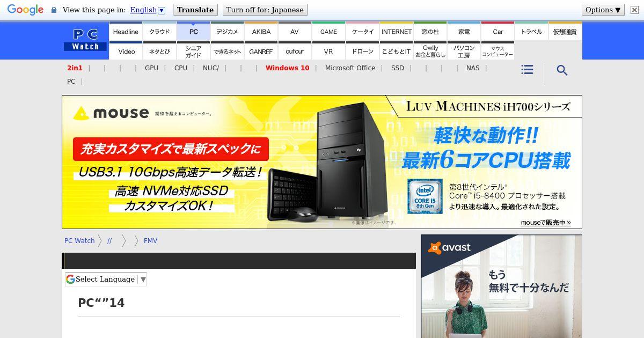The height and width of the screenshot is (338, 644).
Task: Click the article headline PC""14
Action: 101,303
